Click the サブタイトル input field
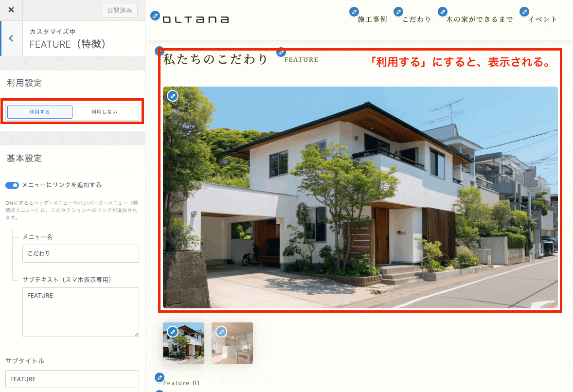The width and height of the screenshot is (573, 392). tap(72, 379)
